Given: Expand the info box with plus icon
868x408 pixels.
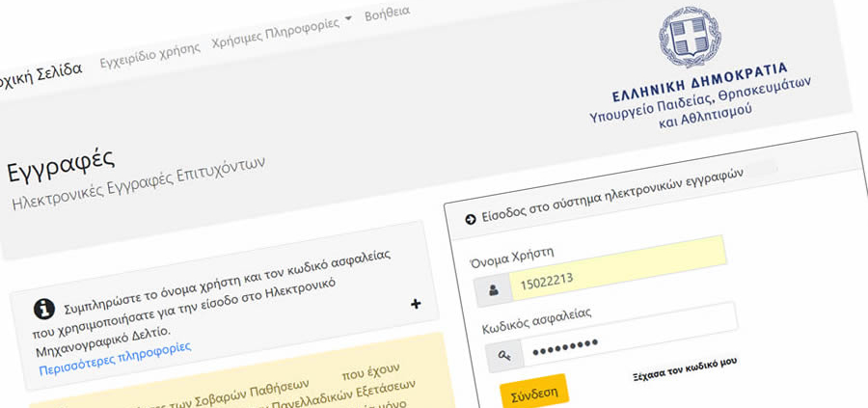Looking at the screenshot, I should [417, 304].
